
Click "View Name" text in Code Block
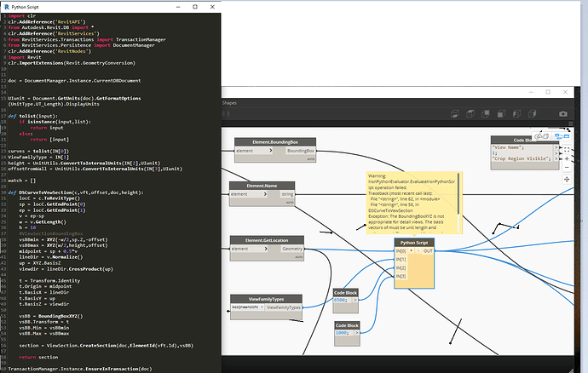[x=508, y=147]
